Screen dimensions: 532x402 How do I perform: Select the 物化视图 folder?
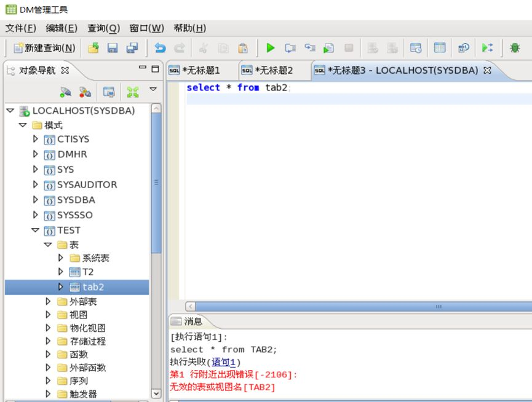pyautogui.click(x=87, y=328)
